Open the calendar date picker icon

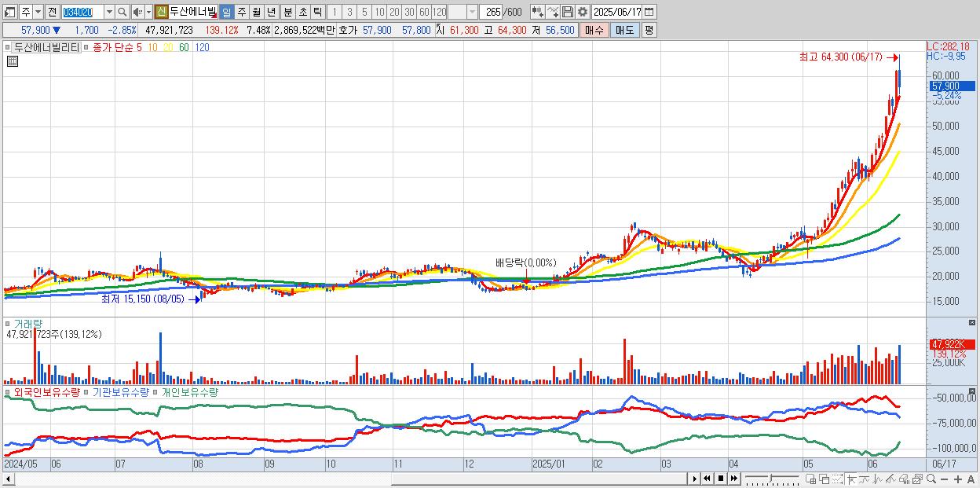tap(649, 12)
